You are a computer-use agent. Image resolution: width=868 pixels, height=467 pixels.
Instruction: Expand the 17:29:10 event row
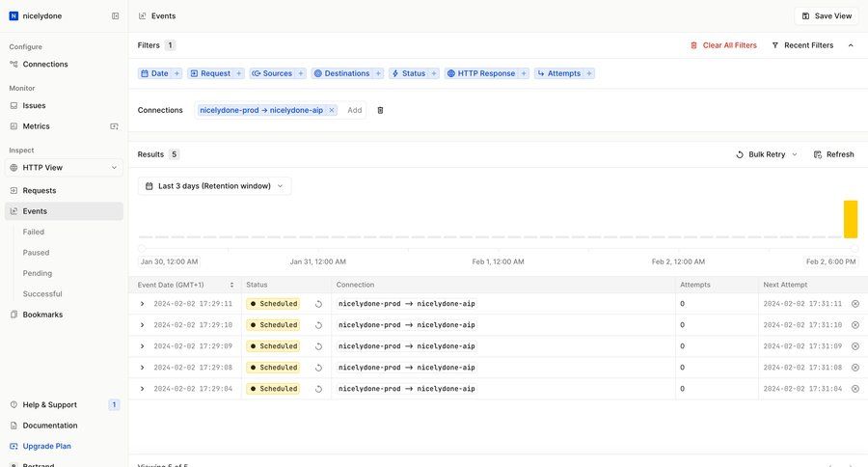click(142, 325)
